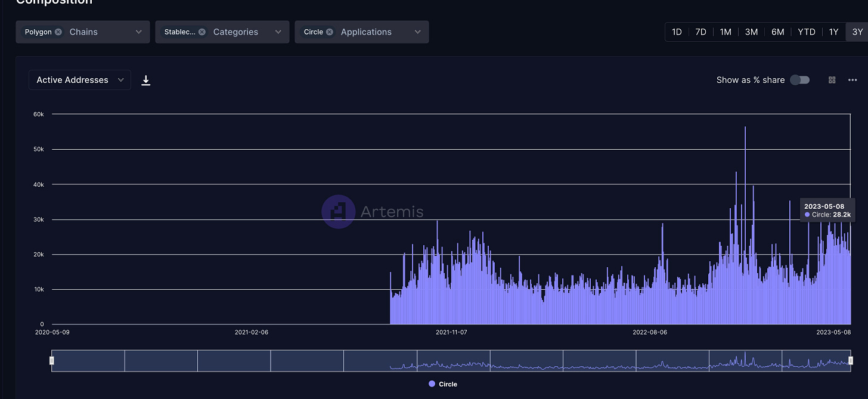Click the Circle legend color dot
The width and height of the screenshot is (868, 399).
432,384
